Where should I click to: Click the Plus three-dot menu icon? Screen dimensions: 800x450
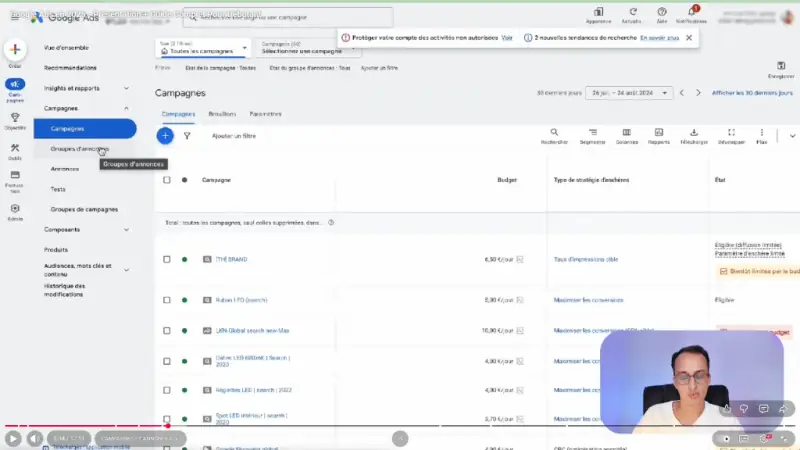pos(762,132)
